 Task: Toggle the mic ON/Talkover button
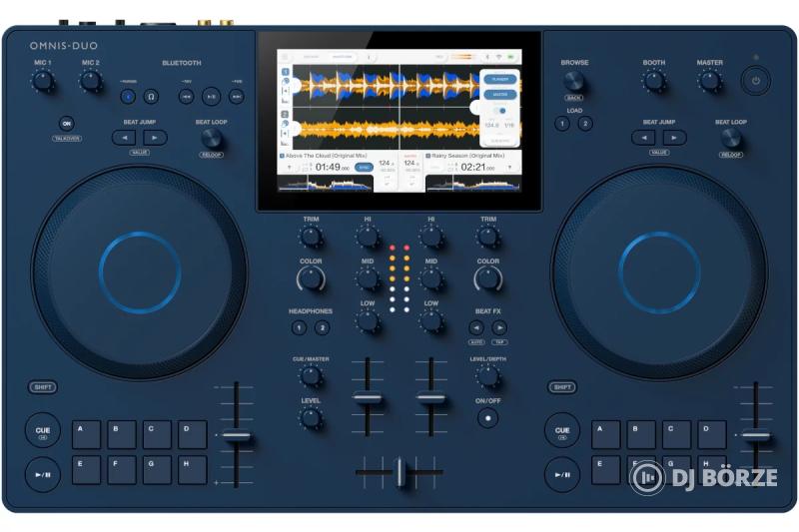point(67,124)
